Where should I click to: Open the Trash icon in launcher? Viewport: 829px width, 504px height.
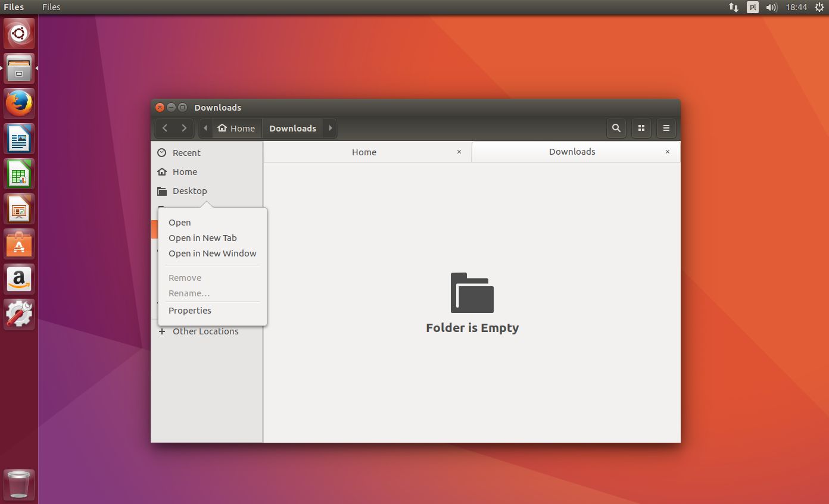pos(19,484)
